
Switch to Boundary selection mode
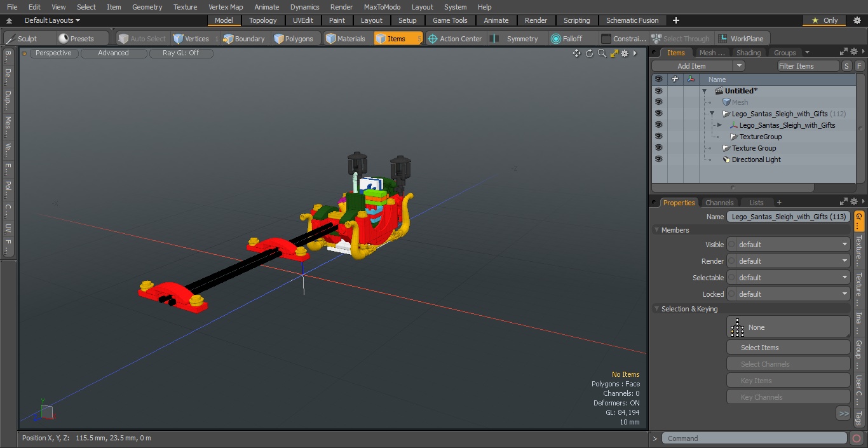tap(243, 39)
